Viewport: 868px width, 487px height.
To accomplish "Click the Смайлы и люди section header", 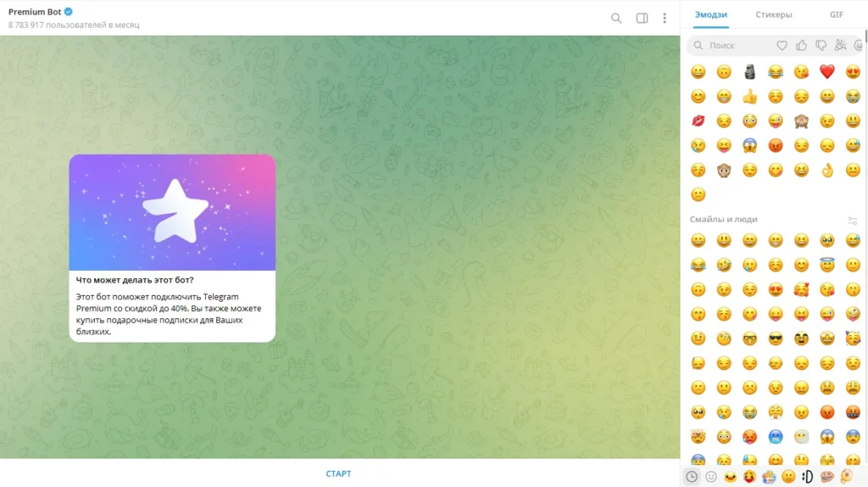I will pos(724,220).
